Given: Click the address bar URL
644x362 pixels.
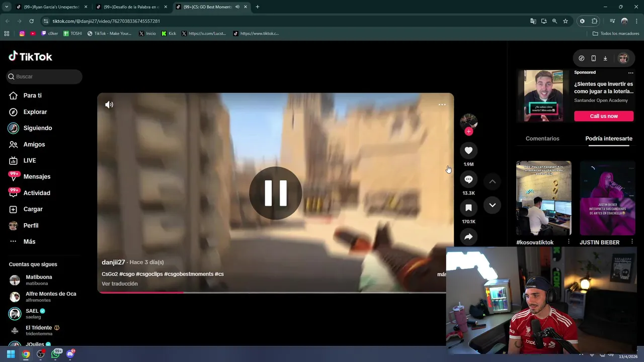Looking at the screenshot, I should [106, 21].
